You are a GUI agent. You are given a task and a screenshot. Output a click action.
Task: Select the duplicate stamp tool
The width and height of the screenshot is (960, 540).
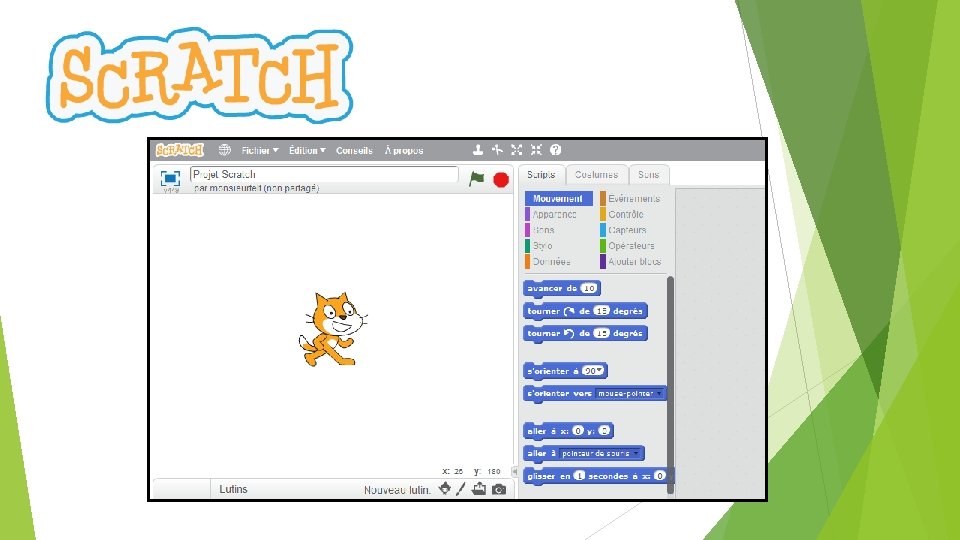click(x=478, y=150)
